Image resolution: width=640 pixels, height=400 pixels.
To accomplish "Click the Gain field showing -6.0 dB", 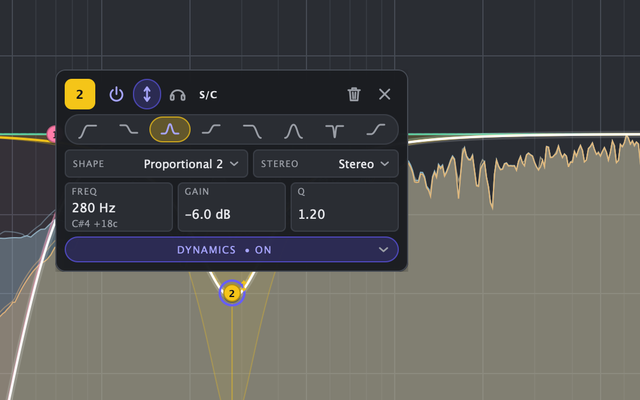I will tap(232, 207).
